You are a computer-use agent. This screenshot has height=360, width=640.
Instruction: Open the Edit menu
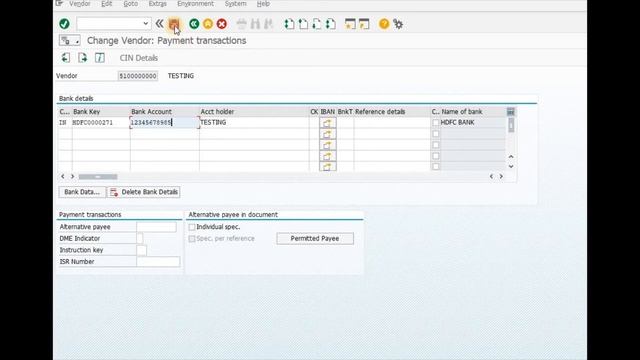pos(107,4)
